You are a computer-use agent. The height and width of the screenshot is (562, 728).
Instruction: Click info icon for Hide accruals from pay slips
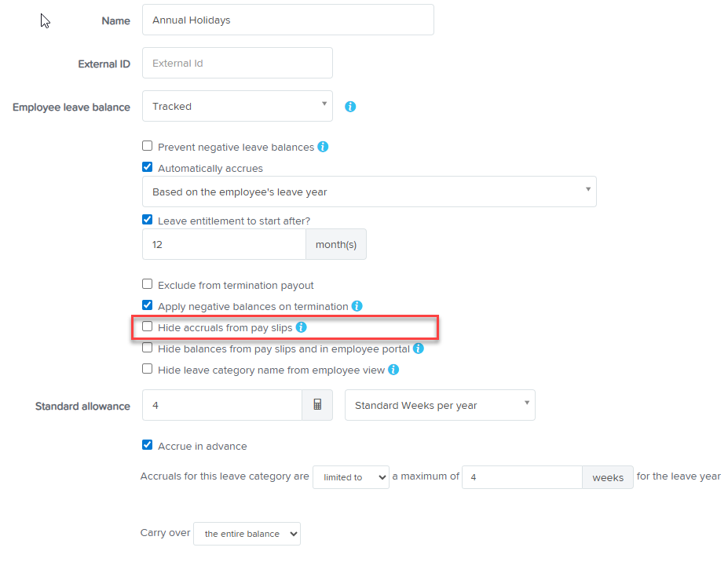[x=301, y=327]
